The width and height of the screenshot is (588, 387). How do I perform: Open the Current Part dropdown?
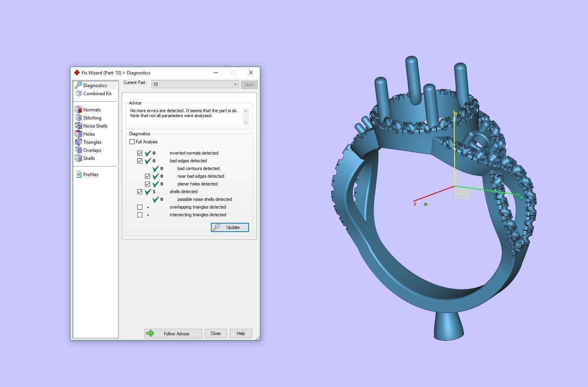pos(195,84)
